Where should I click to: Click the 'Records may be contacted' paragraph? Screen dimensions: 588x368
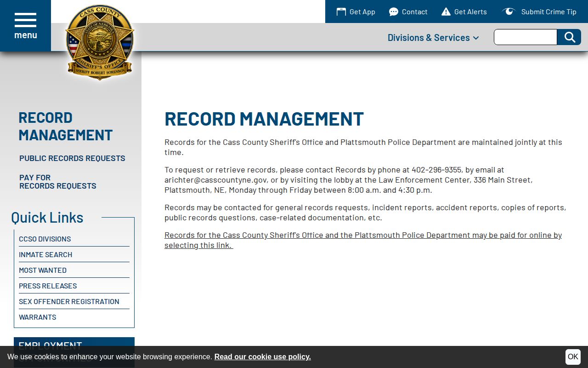365,213
